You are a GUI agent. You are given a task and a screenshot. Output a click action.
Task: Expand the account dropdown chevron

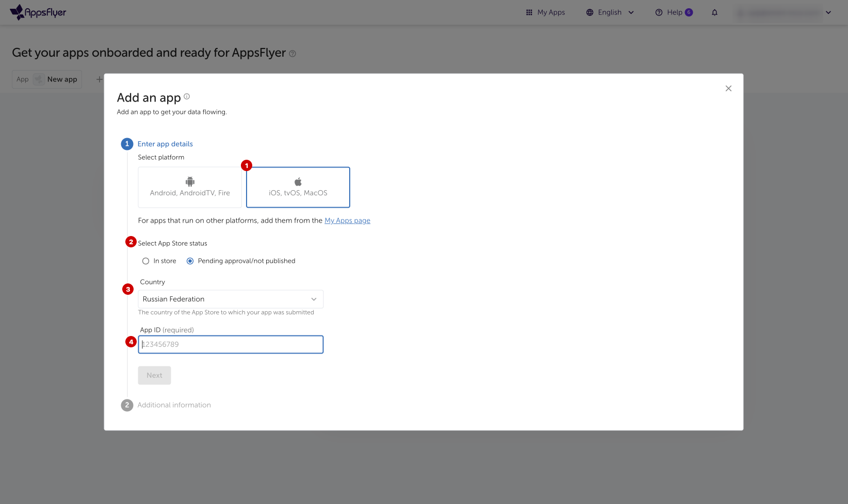pos(828,12)
